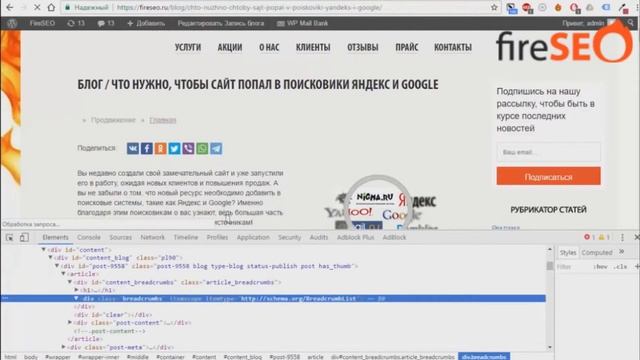Show more sidebar tabs with double chevron
Screen dimensions: 640x360
coord(622,252)
